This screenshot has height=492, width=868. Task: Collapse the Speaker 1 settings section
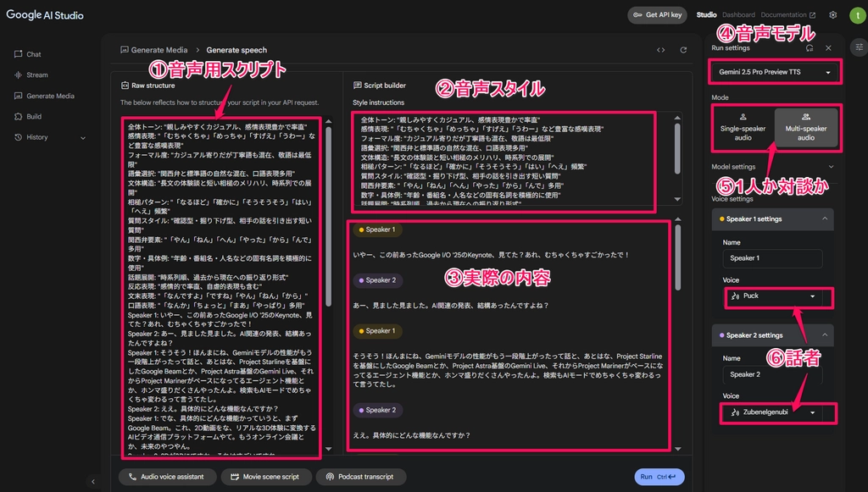tap(825, 218)
